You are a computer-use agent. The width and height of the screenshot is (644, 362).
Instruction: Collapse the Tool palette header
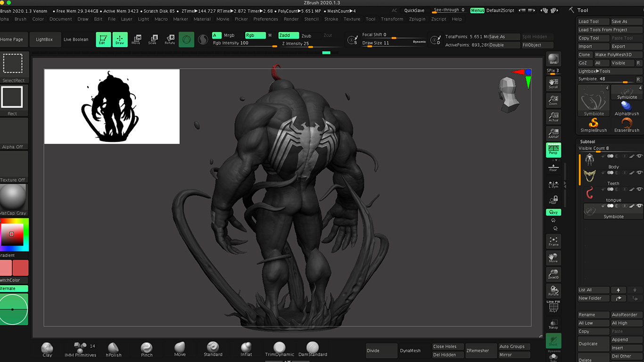click(583, 10)
